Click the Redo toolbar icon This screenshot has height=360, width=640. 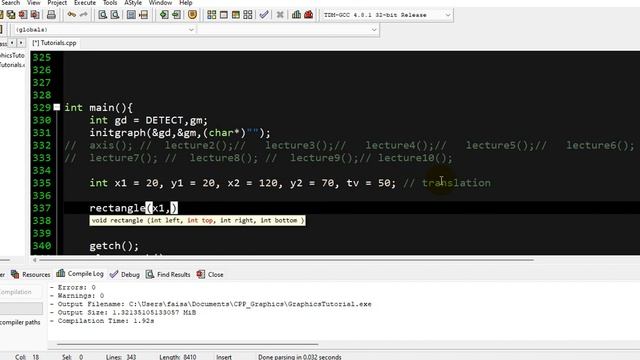coord(83,15)
